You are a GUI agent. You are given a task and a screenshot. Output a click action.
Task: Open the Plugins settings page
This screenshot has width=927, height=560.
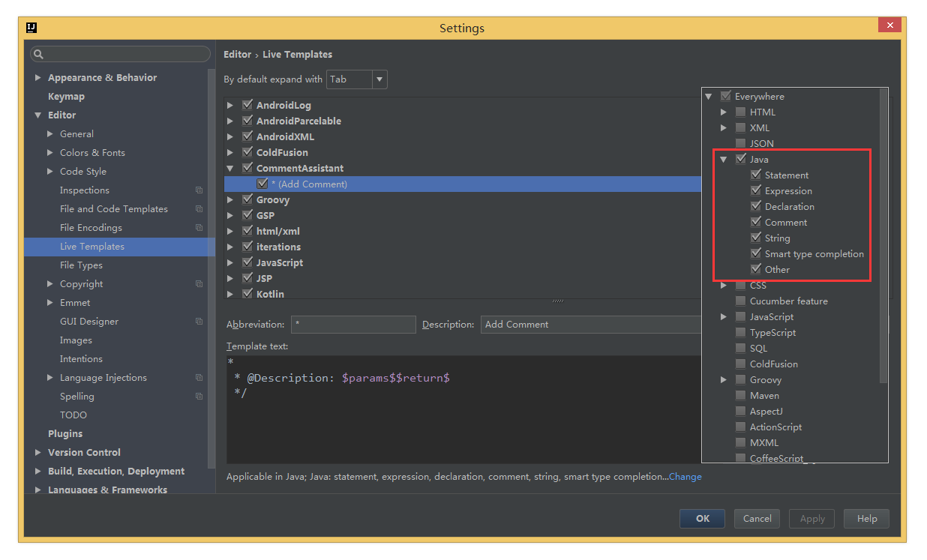[x=65, y=434]
